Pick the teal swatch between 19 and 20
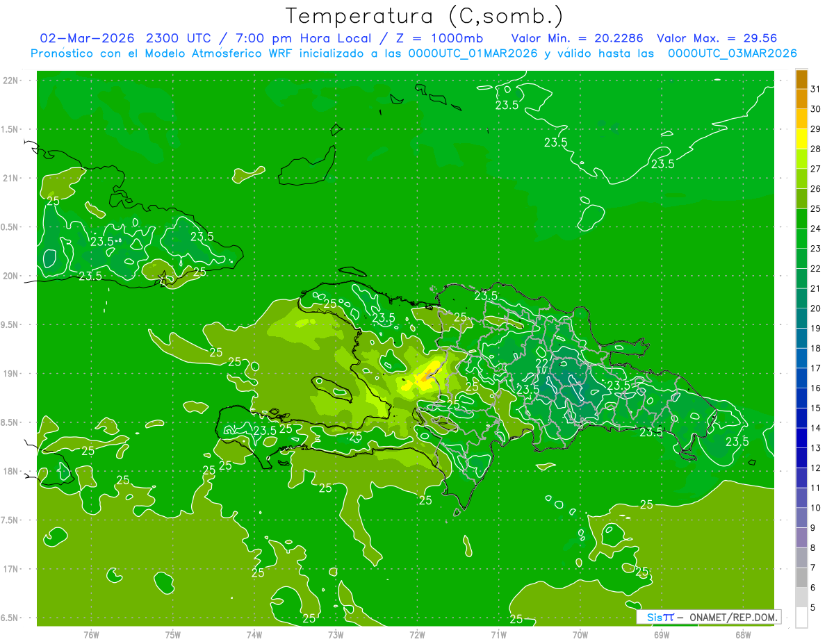Viewport: 834px width, 644px height. click(801, 319)
